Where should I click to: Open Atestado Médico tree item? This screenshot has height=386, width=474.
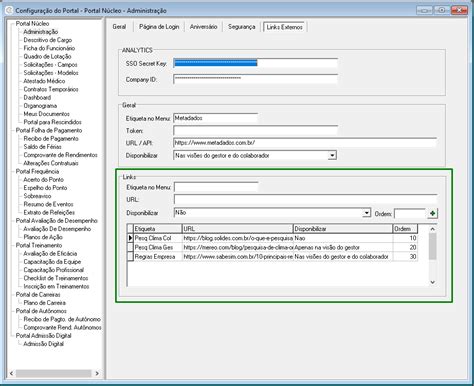coord(44,81)
